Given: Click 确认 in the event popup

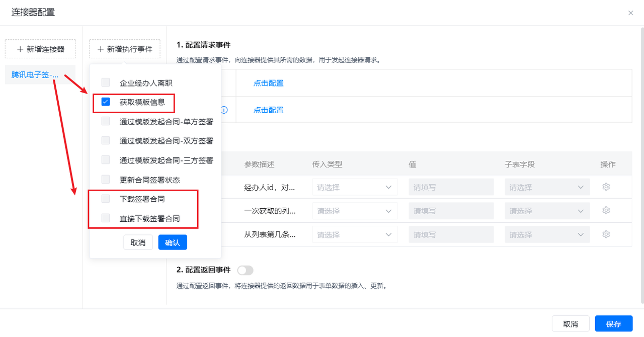Looking at the screenshot, I should (173, 242).
